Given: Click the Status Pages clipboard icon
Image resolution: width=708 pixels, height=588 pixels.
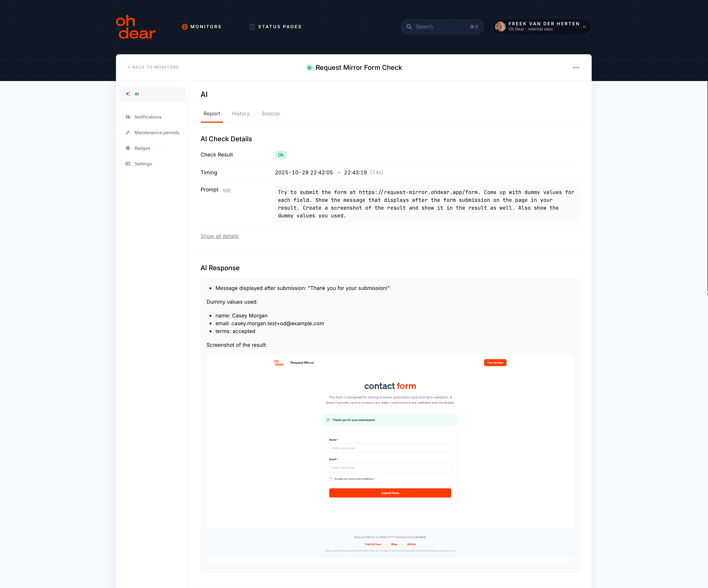Looking at the screenshot, I should (252, 27).
